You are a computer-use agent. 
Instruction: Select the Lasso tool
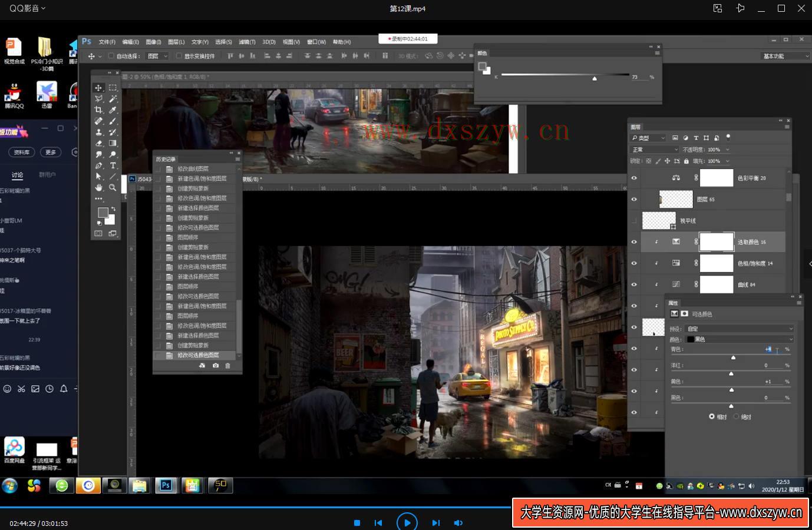click(x=98, y=99)
